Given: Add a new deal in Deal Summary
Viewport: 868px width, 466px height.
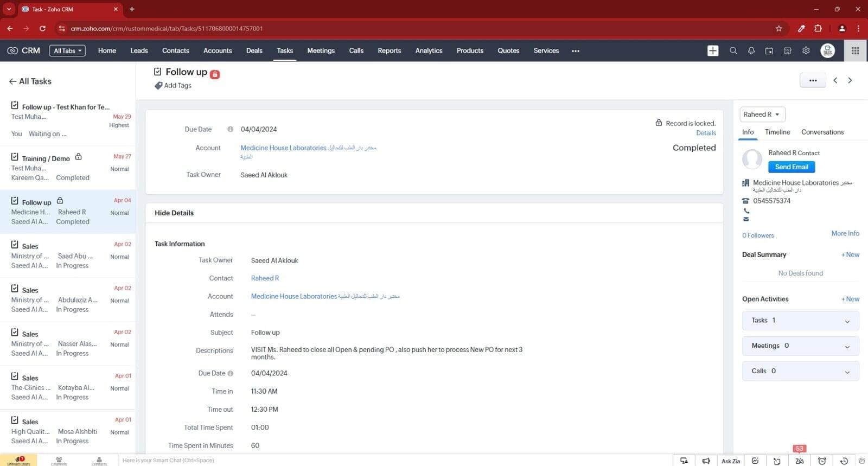Looking at the screenshot, I should click(850, 254).
